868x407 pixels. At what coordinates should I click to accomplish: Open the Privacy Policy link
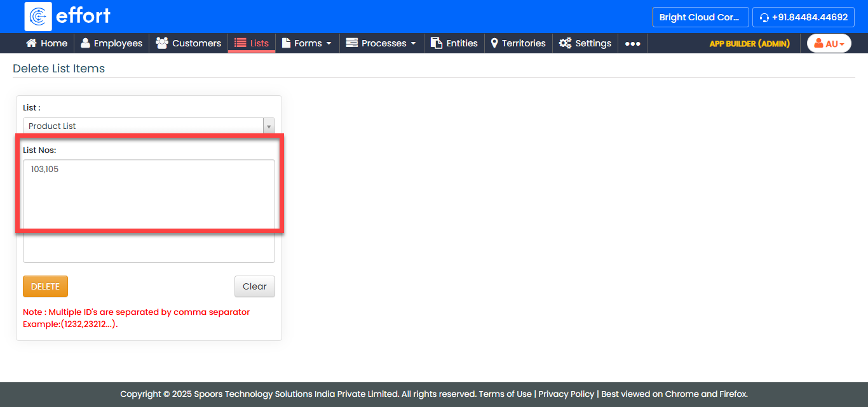point(566,394)
